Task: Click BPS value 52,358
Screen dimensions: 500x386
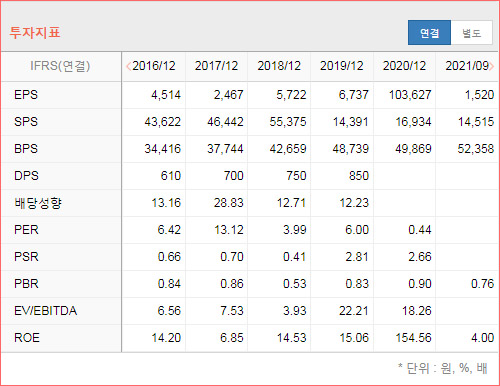Action: tap(476, 149)
